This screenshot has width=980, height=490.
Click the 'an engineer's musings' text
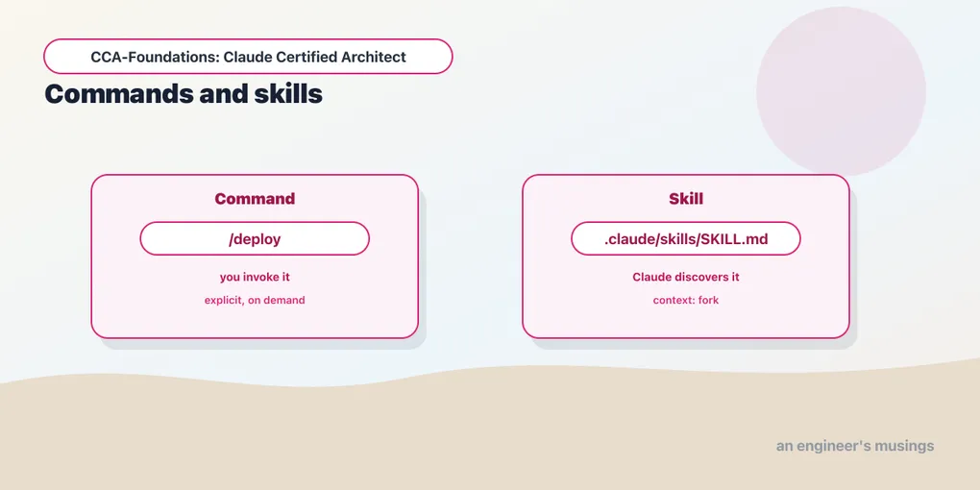pyautogui.click(x=855, y=446)
